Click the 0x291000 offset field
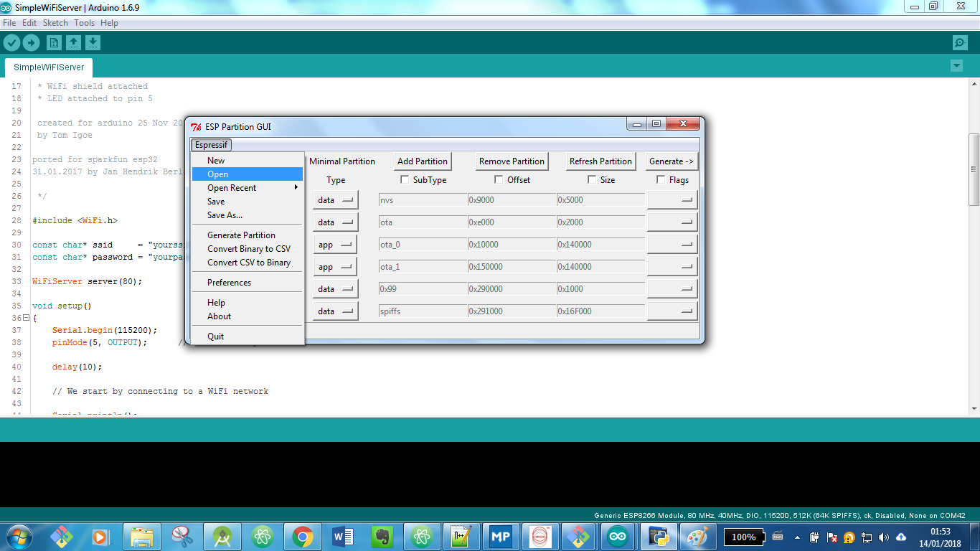980x551 pixels. pos(512,311)
